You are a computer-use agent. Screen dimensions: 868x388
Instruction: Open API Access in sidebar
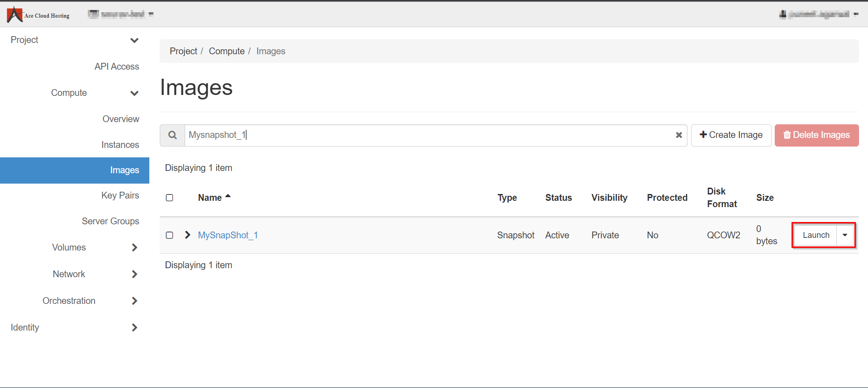point(117,66)
